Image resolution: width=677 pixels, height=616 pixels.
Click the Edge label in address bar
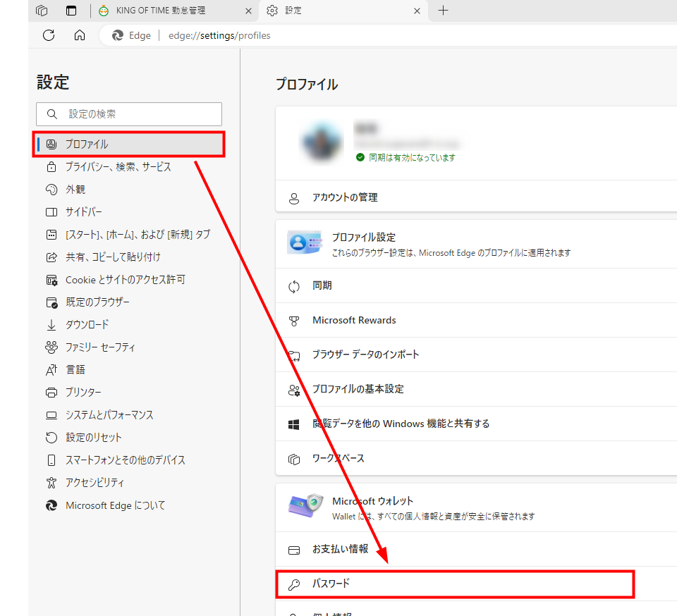[140, 35]
